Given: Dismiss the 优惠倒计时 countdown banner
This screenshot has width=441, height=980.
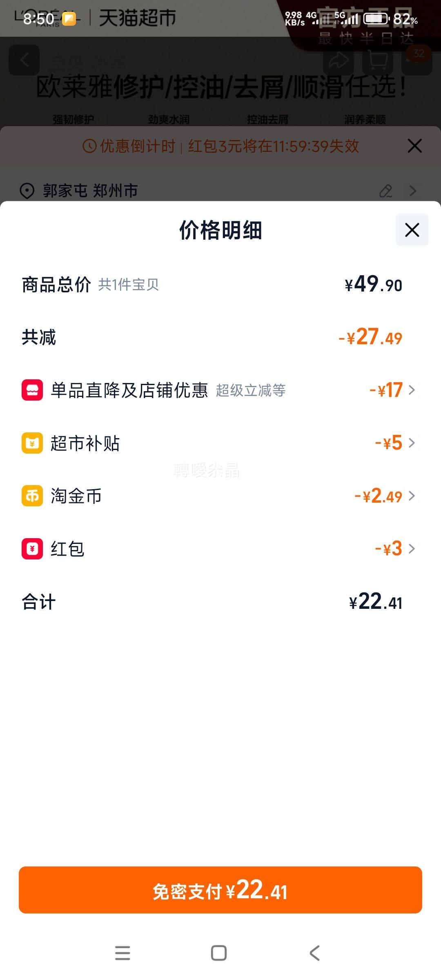Looking at the screenshot, I should 414,146.
